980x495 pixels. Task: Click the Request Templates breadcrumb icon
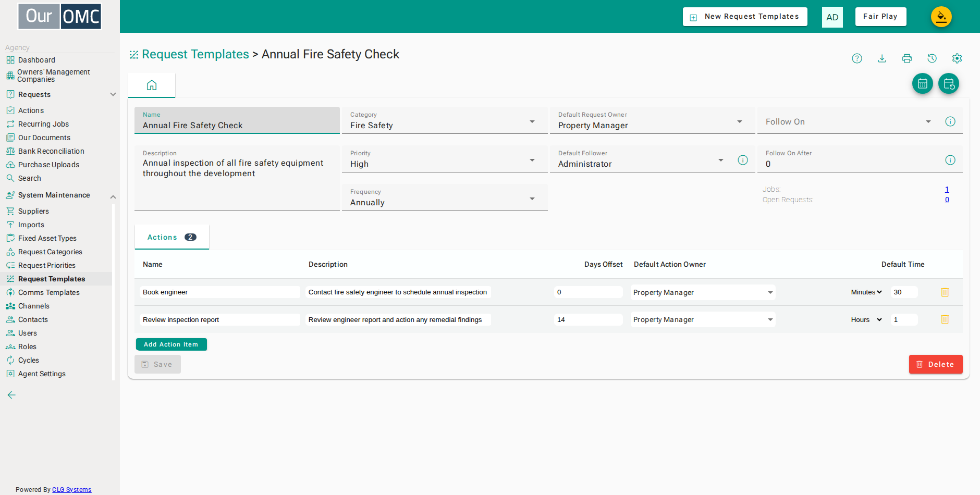click(x=134, y=55)
